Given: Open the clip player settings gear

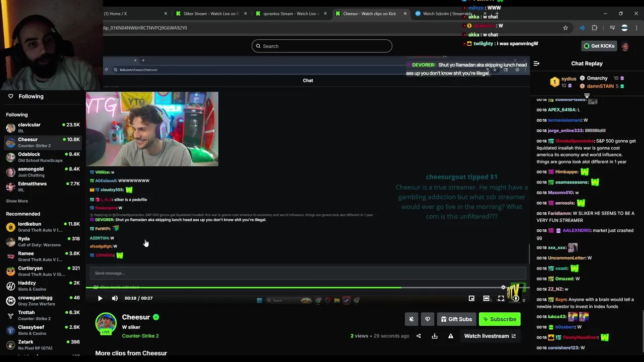Looking at the screenshot, I should coord(503,288).
